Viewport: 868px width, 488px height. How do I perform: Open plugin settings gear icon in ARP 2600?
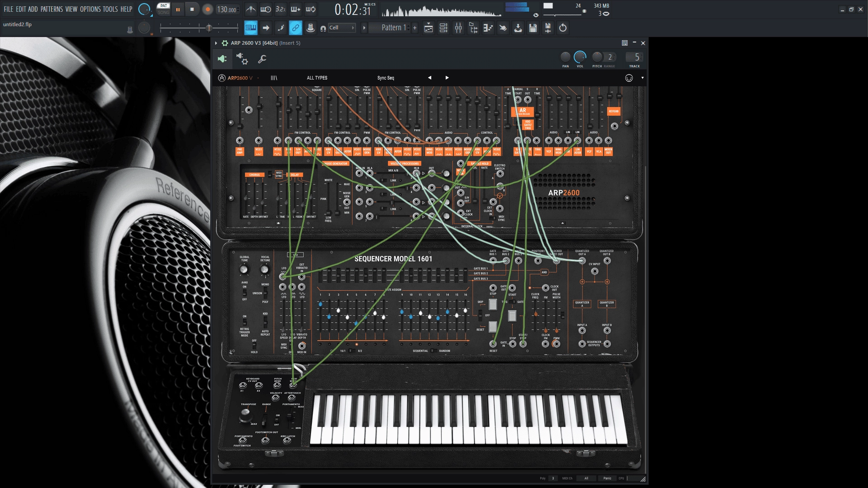pyautogui.click(x=225, y=43)
